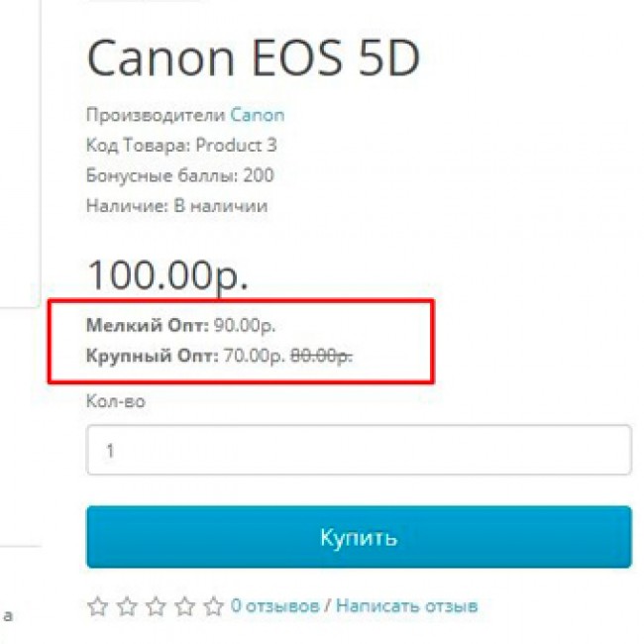
Task: Click the "Canon EOS 5D" product title
Action: click(x=254, y=59)
